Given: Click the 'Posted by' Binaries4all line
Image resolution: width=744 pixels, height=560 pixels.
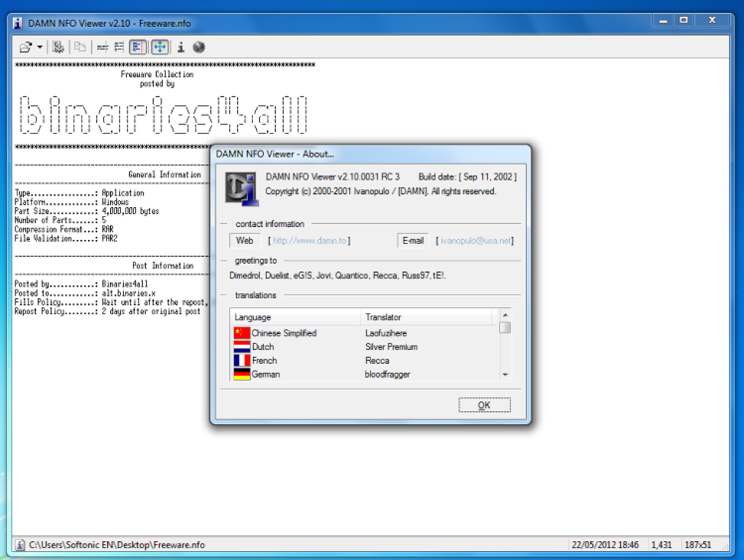Looking at the screenshot, I should click(81, 284).
